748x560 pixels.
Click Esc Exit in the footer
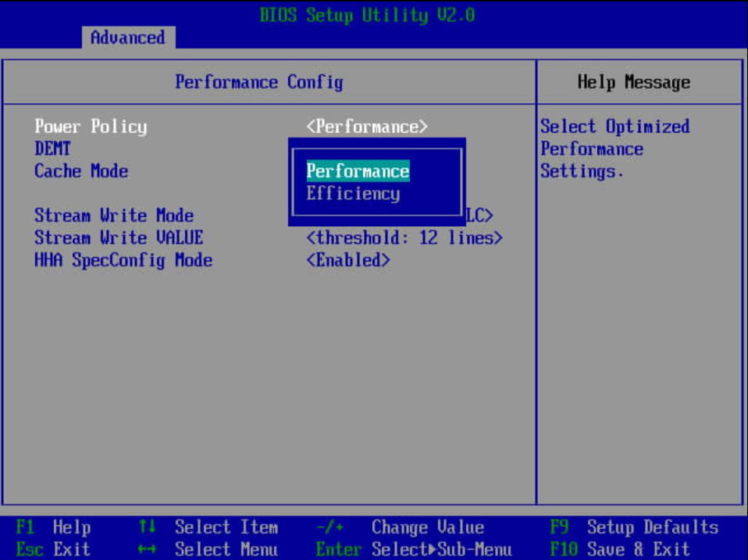pos(53,549)
